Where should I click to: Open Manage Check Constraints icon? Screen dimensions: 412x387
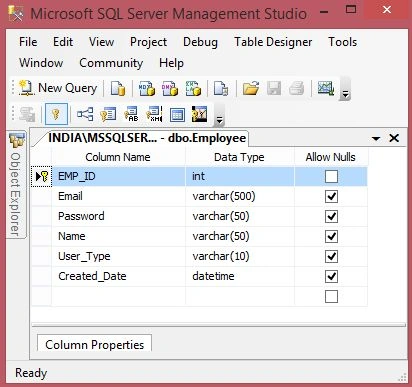(177, 115)
